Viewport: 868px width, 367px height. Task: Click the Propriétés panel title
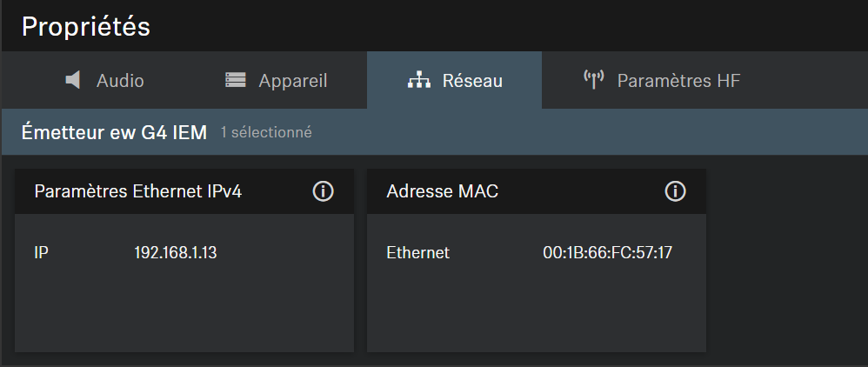pos(86,27)
